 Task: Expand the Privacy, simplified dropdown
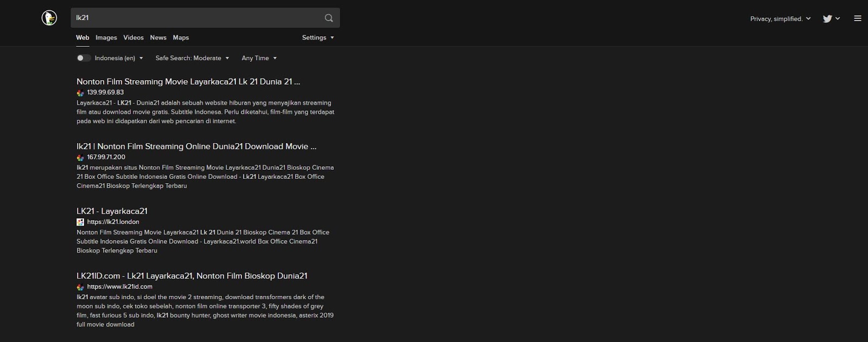(781, 18)
